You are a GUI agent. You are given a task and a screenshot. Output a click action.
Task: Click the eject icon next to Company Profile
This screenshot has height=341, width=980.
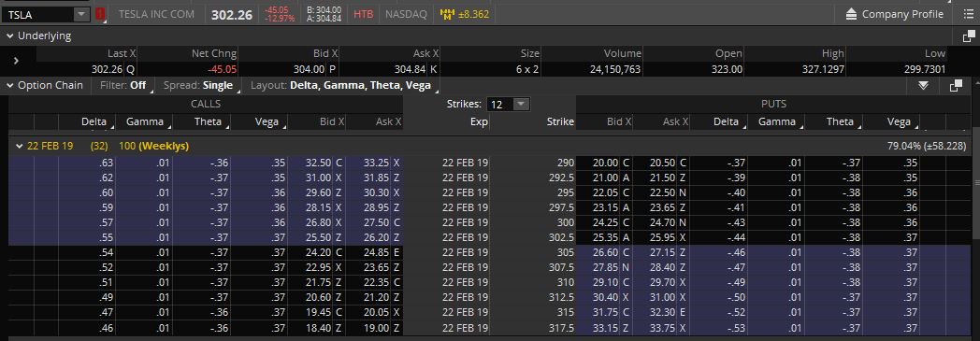852,14
